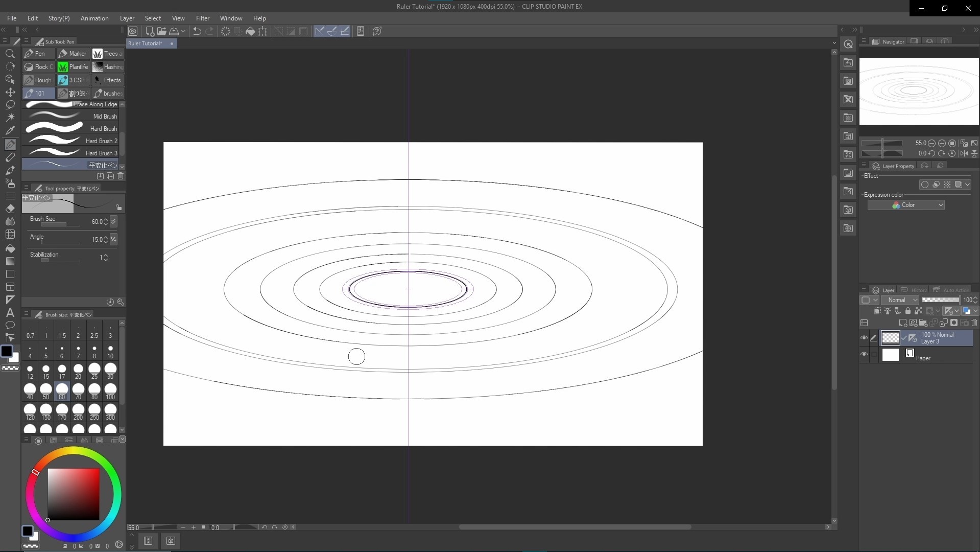Viewport: 980px width, 552px height.
Task: Select the Fill bucket tool
Action: pos(10,248)
